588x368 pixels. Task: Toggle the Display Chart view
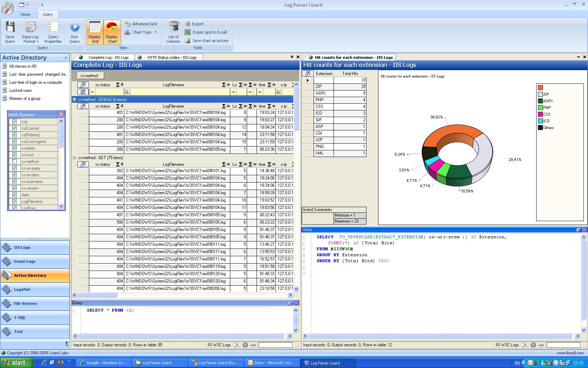[x=112, y=32]
